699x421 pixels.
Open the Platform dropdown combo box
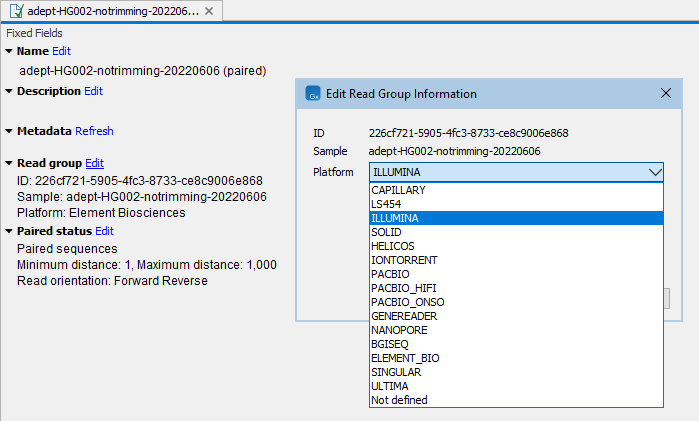pos(516,172)
